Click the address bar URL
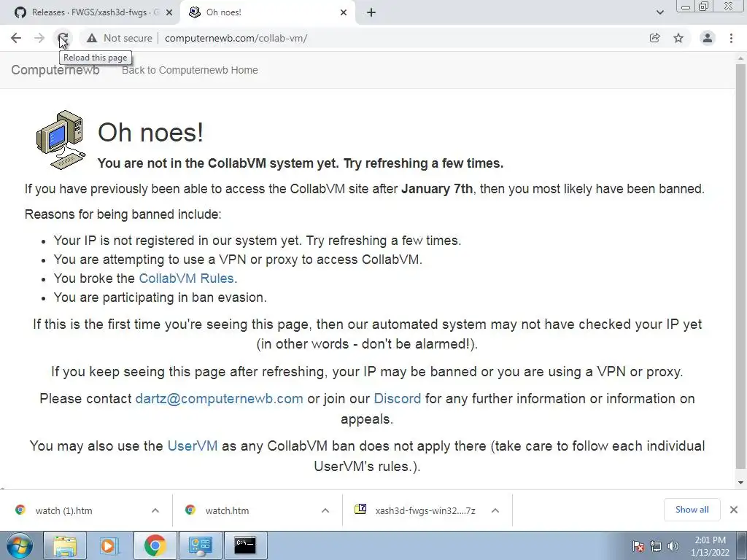This screenshot has height=560, width=747. point(236,38)
